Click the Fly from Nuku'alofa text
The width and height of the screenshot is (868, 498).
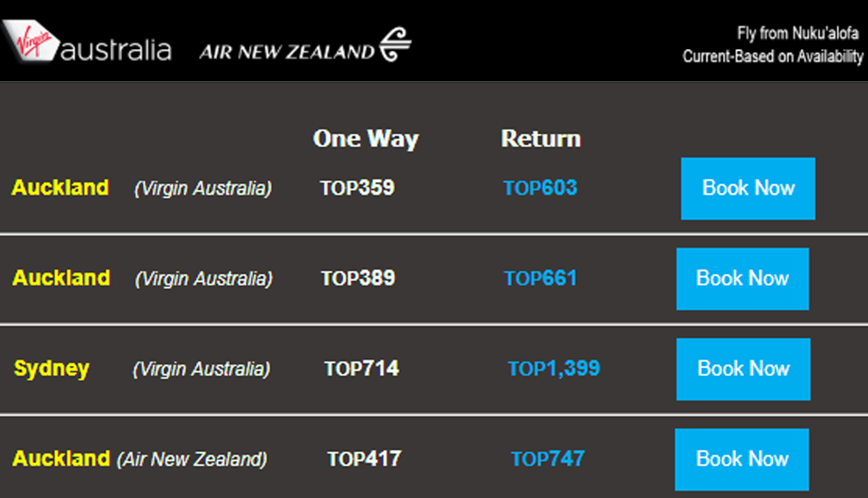(798, 33)
